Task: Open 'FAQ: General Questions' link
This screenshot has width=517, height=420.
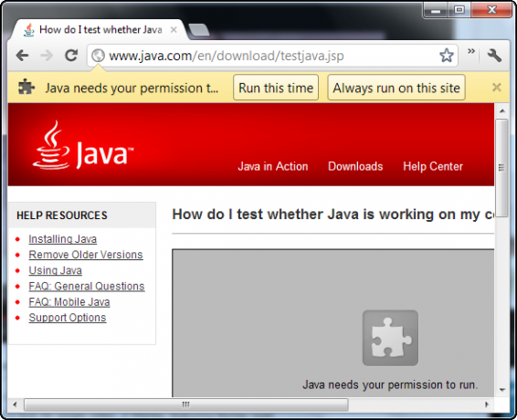Action: point(87,286)
